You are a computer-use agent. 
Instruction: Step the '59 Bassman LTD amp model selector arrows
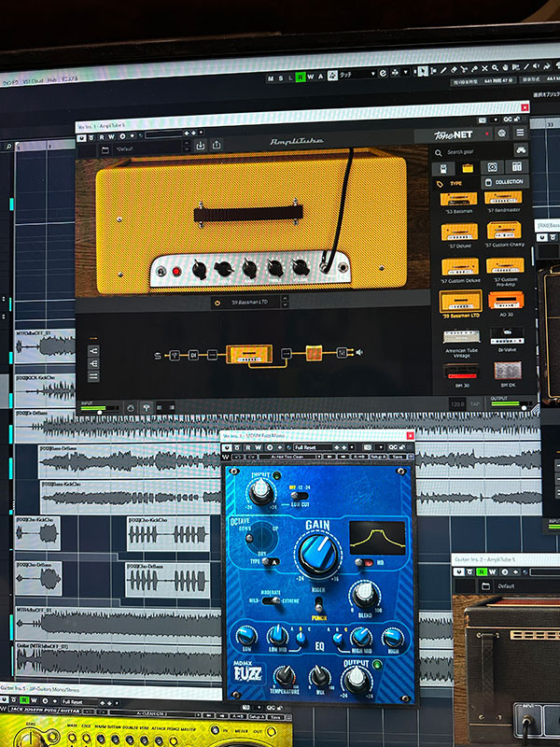point(286,301)
